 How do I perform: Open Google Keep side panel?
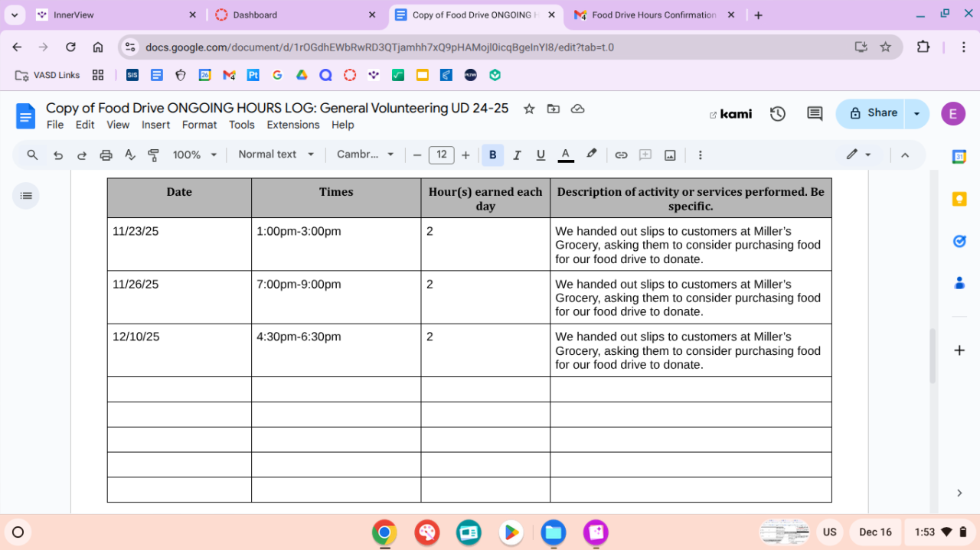pyautogui.click(x=959, y=200)
